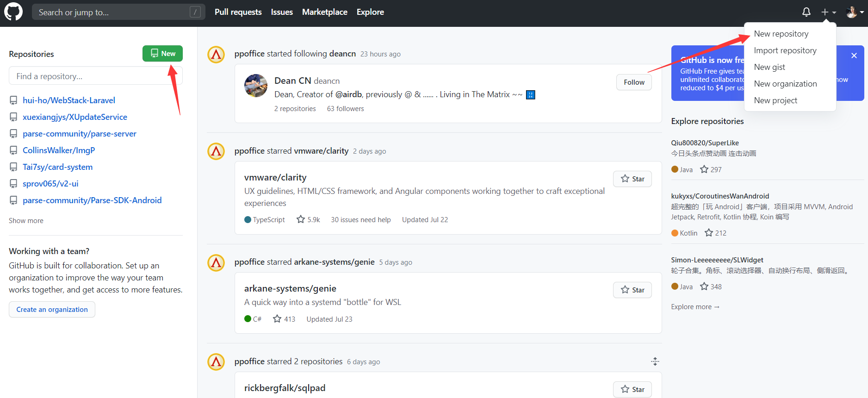The width and height of the screenshot is (868, 398).
Task: Click the 297 star count of SuperLike
Action: point(711,169)
